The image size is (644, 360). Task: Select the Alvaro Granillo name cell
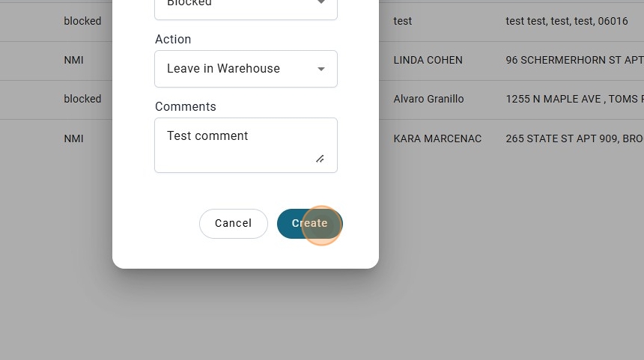(428, 99)
